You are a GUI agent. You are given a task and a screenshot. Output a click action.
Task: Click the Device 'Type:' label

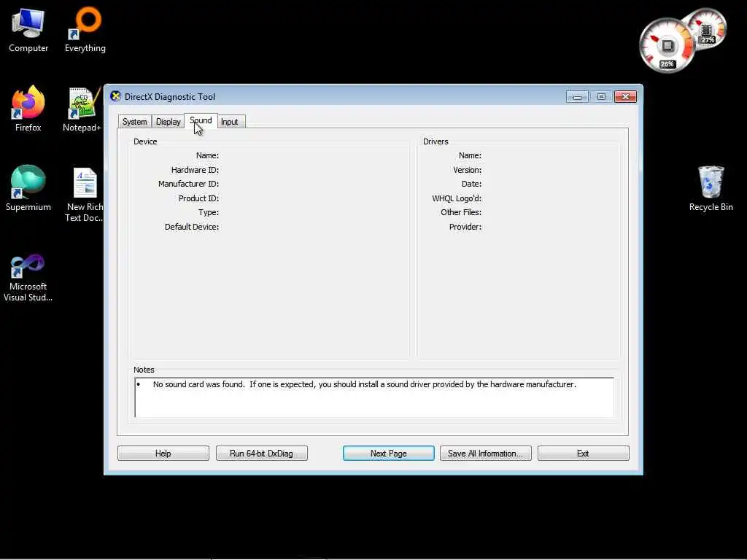[x=209, y=212]
